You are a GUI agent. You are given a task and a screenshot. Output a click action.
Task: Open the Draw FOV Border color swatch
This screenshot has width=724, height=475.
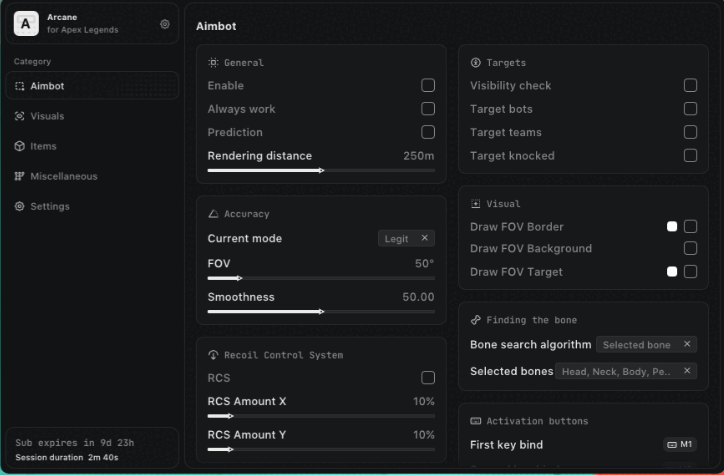[672, 226]
